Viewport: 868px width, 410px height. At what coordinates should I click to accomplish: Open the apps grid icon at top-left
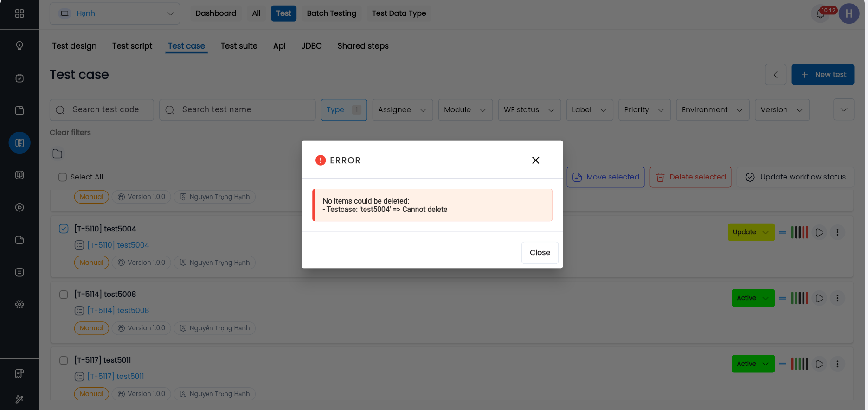(19, 14)
